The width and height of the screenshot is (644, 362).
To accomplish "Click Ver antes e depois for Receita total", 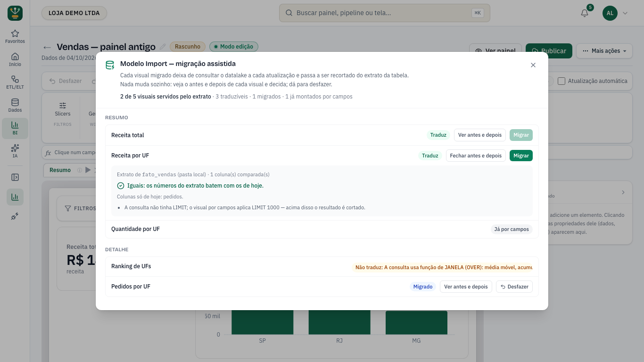I will coord(480,135).
